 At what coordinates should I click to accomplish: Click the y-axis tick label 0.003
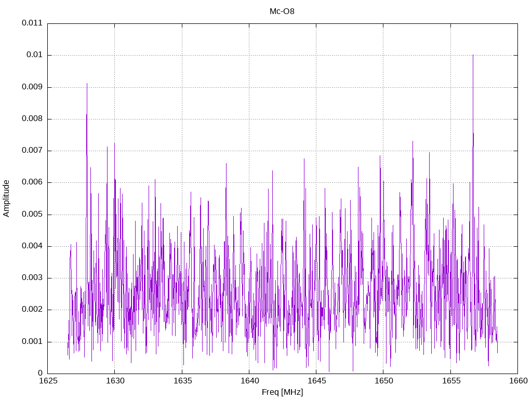click(32, 278)
